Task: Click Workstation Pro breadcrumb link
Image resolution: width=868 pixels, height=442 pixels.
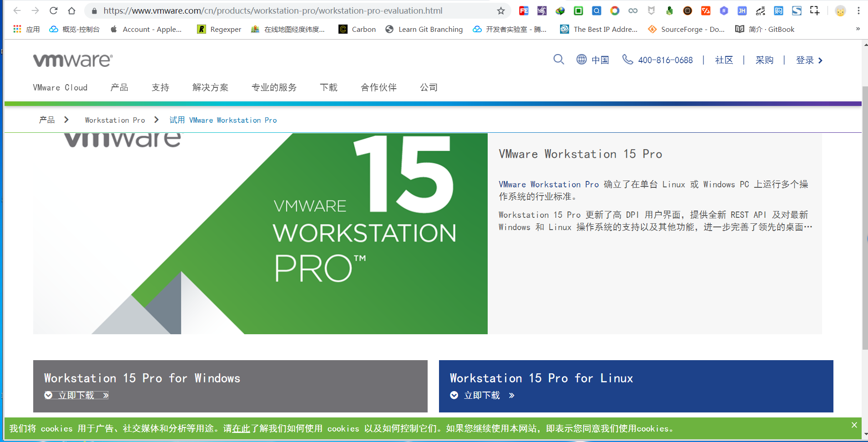Action: point(115,120)
